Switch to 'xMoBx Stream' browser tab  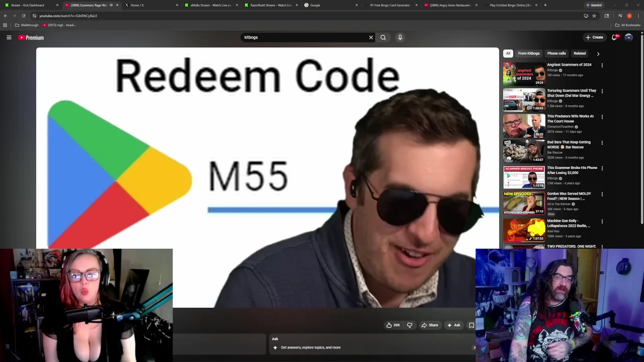(210, 5)
